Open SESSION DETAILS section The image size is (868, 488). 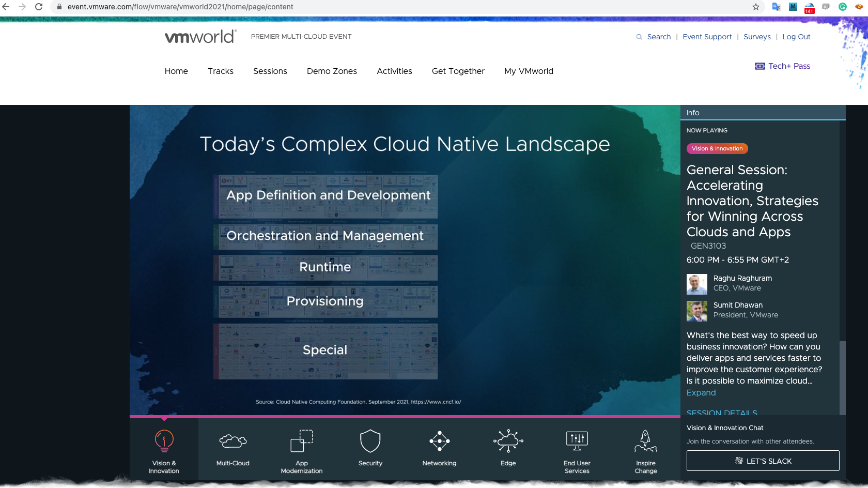(721, 413)
